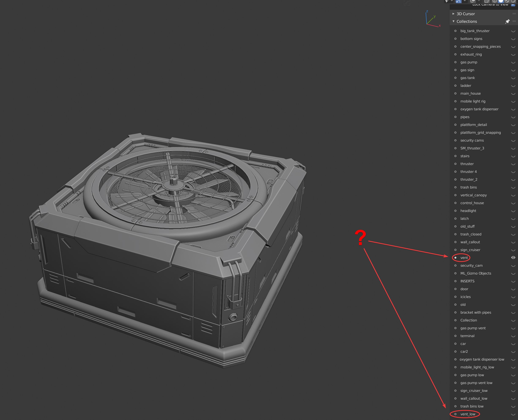This screenshot has height=420, width=518.
Task: Expand the 3D Cursor panel
Action: click(x=453, y=14)
